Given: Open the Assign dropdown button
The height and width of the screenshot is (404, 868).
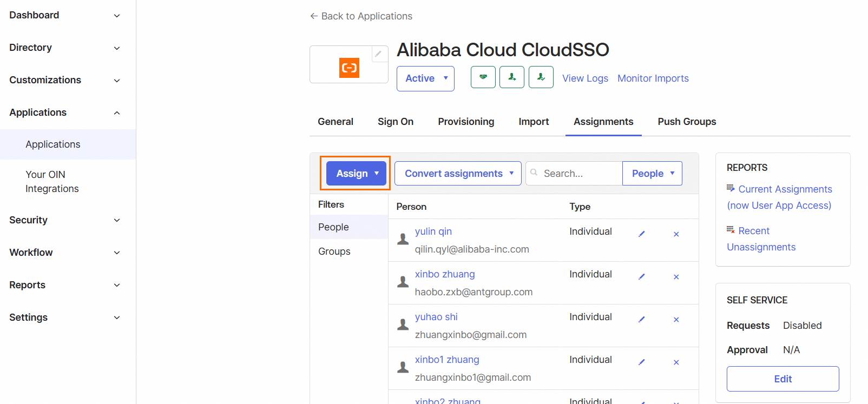Looking at the screenshot, I should 356,174.
